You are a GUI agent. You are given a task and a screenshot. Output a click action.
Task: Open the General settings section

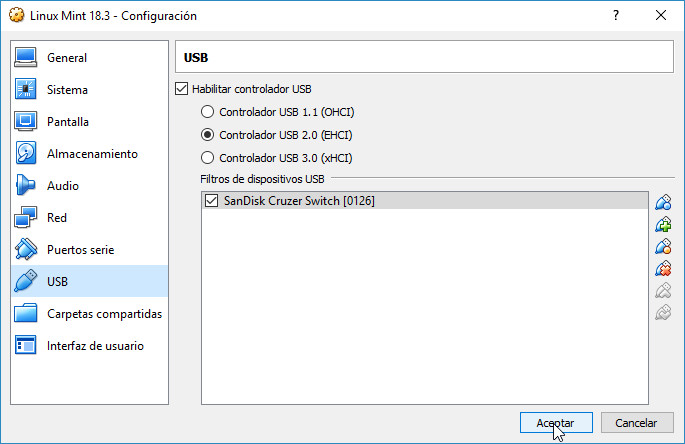tap(67, 58)
